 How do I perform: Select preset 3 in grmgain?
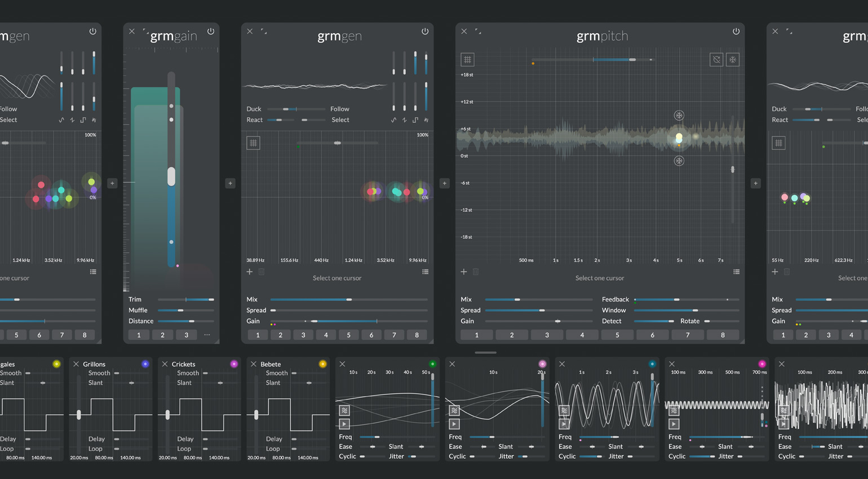187,335
